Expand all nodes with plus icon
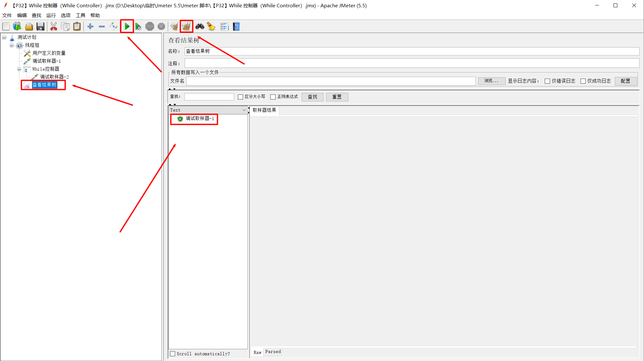 [x=90, y=27]
